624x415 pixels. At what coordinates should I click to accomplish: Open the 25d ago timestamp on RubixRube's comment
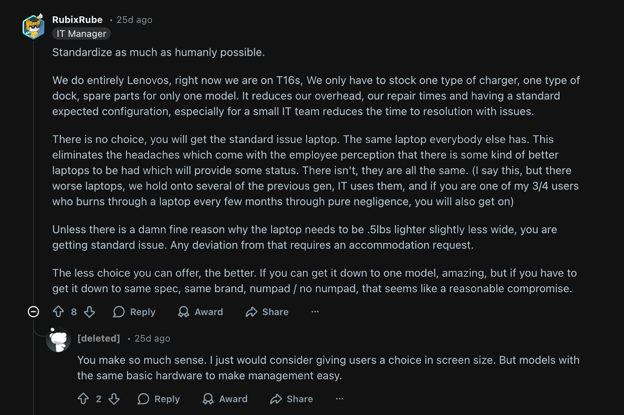click(134, 19)
